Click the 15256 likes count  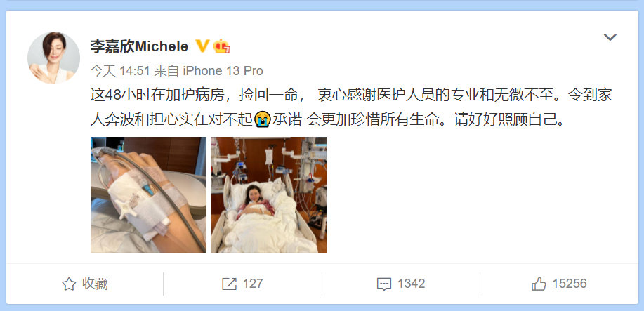(x=570, y=284)
